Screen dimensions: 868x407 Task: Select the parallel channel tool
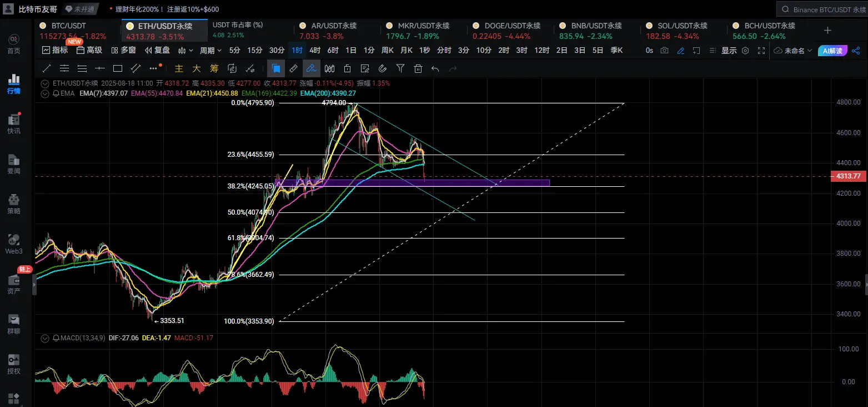(136, 68)
